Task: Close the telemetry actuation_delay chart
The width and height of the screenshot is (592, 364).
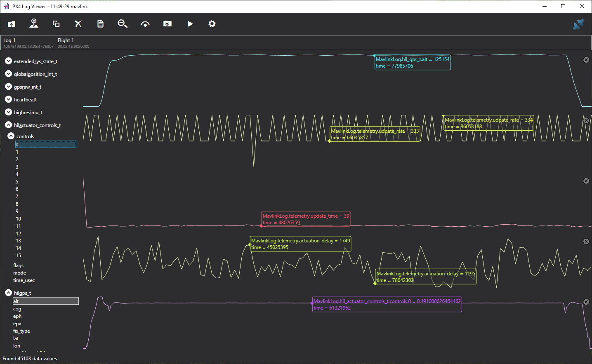Action: tap(586, 242)
